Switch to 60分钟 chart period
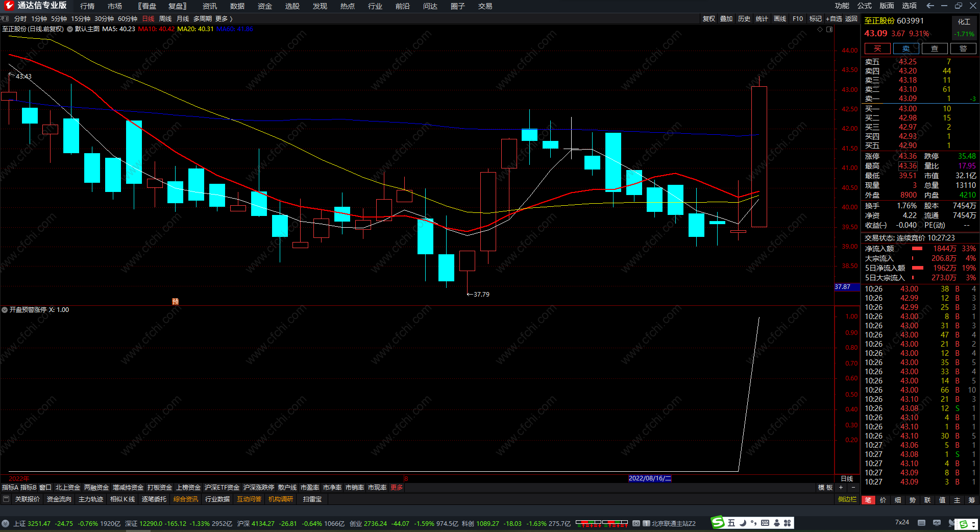980x532 pixels. tap(128, 19)
